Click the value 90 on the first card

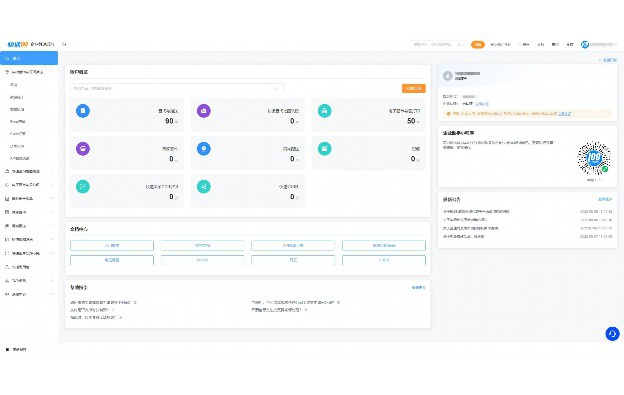[169, 121]
